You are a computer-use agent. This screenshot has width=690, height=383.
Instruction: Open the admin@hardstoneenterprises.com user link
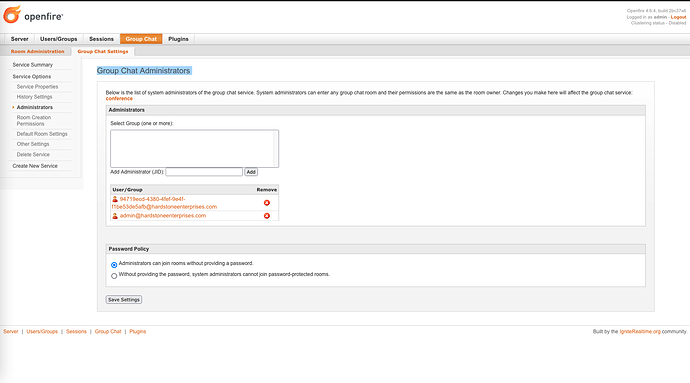[x=163, y=216]
